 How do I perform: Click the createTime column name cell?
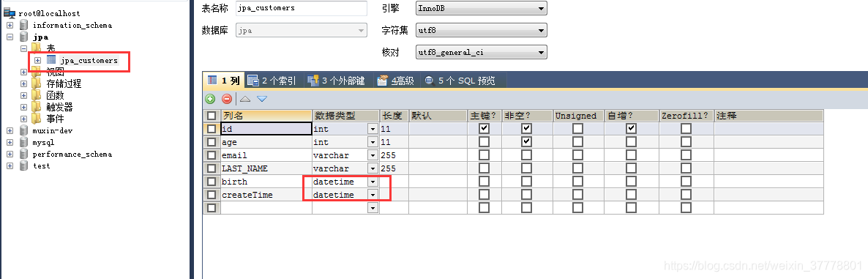266,195
